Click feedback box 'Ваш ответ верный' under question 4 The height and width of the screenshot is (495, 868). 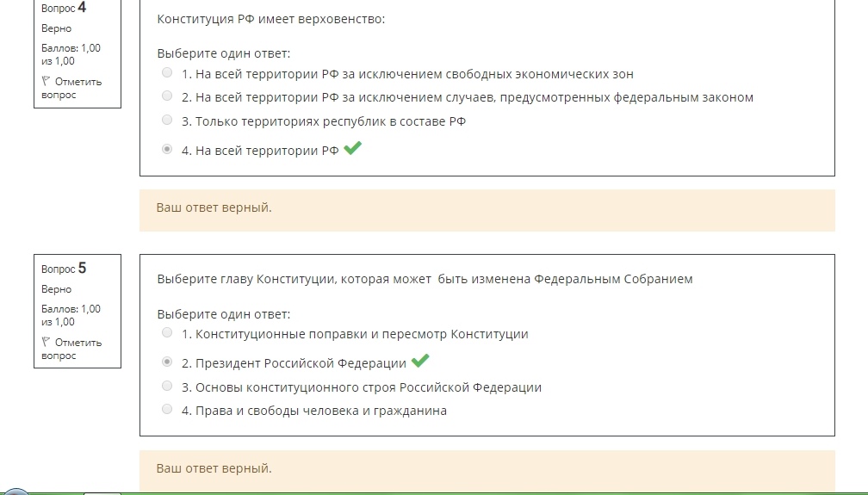pos(487,210)
